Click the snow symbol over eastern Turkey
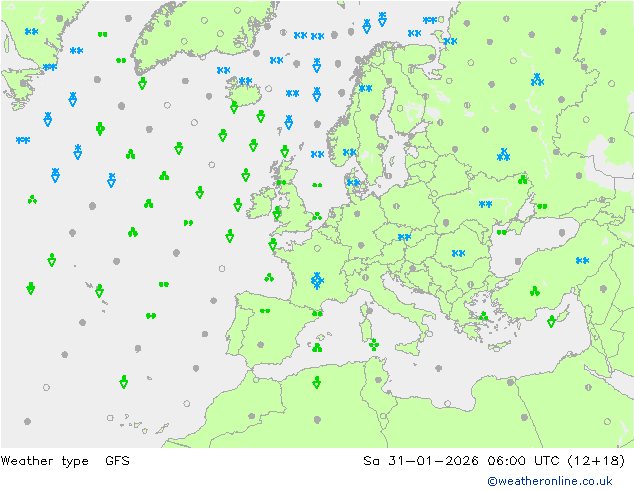 point(582,261)
